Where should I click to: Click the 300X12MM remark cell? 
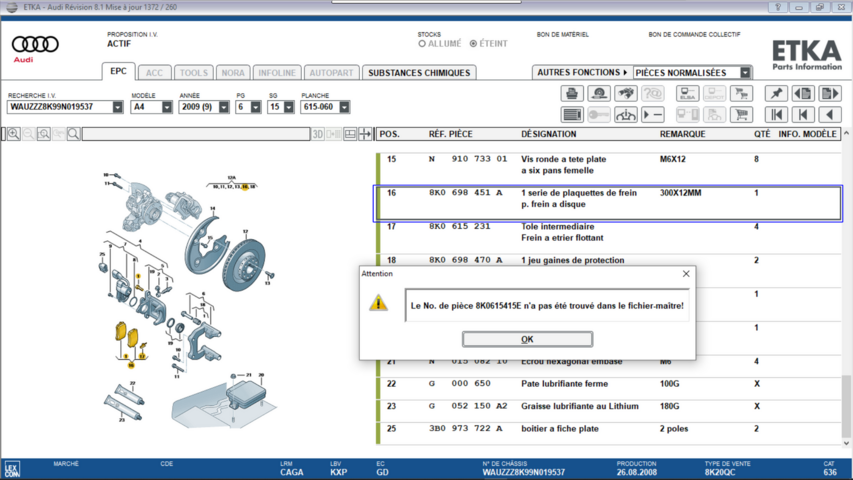pos(680,193)
